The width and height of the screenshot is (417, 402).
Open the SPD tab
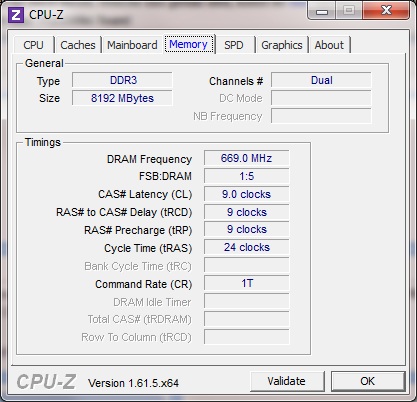tap(234, 45)
